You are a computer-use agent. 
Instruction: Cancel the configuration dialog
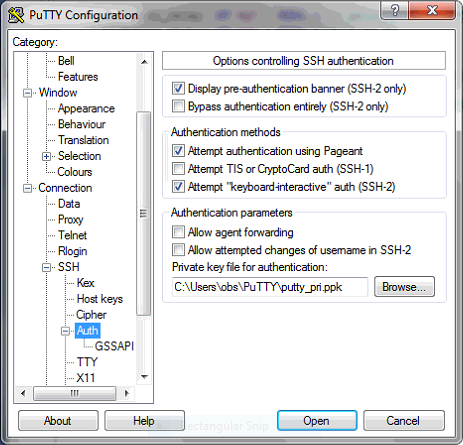pyautogui.click(x=403, y=421)
